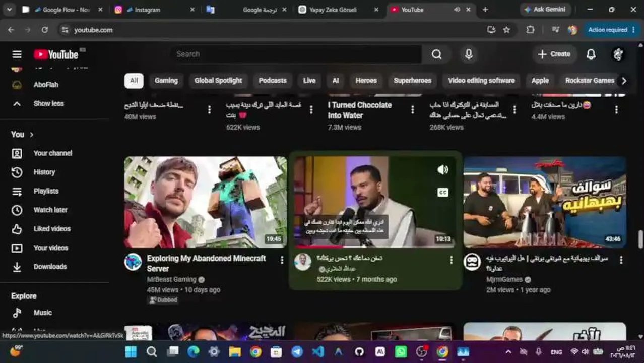Screen dimensions: 644x363
Task: Bookmark this page with star icon
Action: click(x=506, y=30)
